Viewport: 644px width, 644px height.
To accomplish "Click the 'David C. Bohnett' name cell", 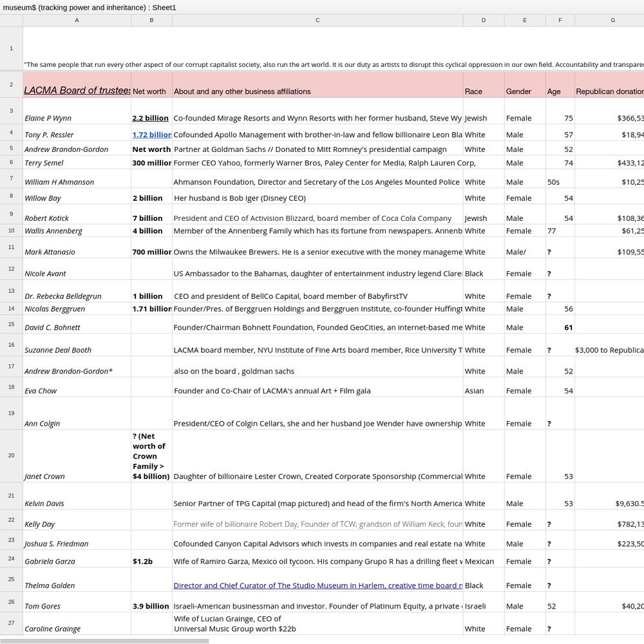I will coord(77,325).
